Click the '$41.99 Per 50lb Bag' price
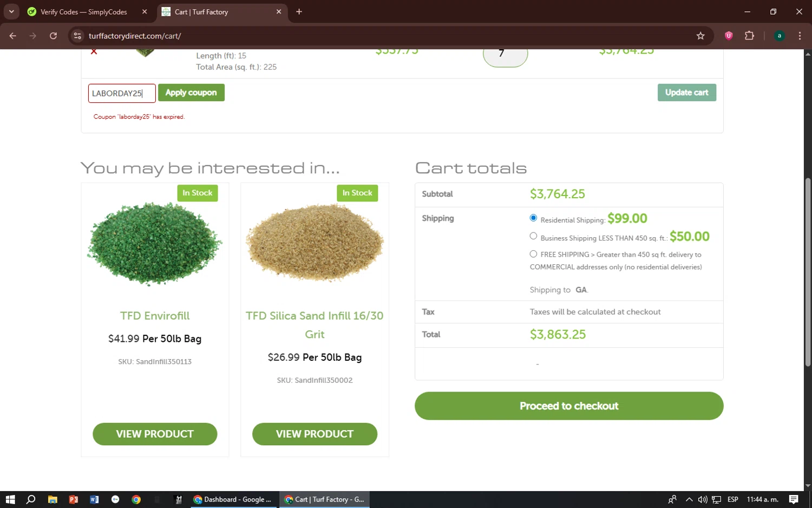The image size is (812, 508). coord(155,338)
